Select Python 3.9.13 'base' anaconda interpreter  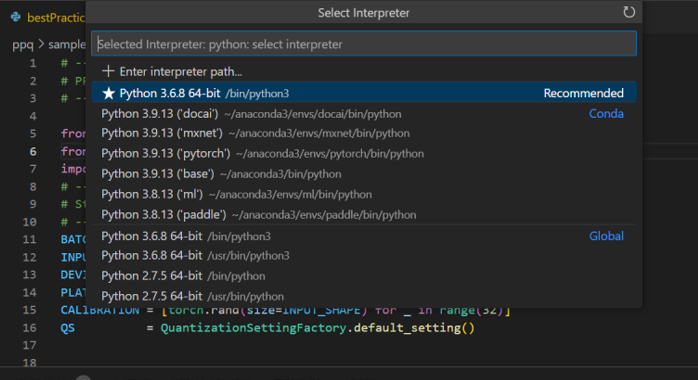364,174
